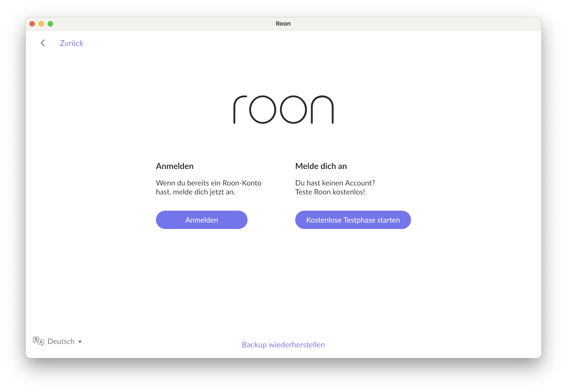Click the text 'Teste Roon kostenlos!'
This screenshot has width=567, height=392.
click(330, 192)
